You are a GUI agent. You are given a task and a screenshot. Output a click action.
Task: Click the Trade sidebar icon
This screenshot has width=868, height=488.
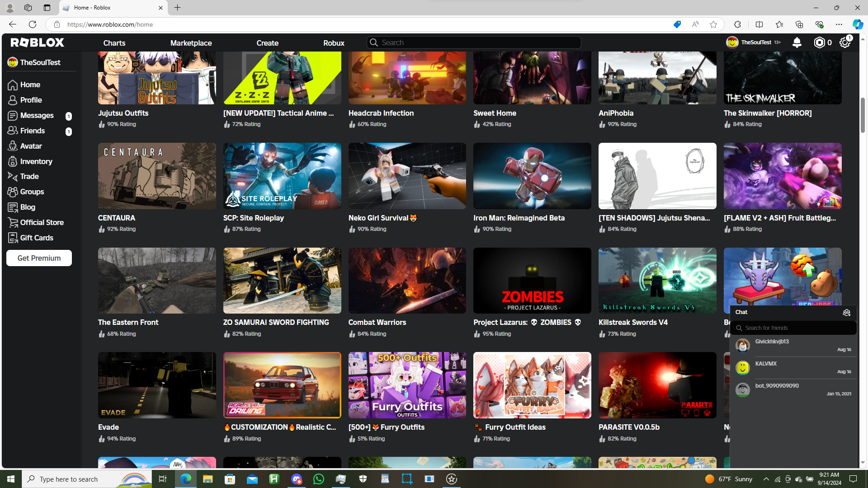pyautogui.click(x=13, y=177)
